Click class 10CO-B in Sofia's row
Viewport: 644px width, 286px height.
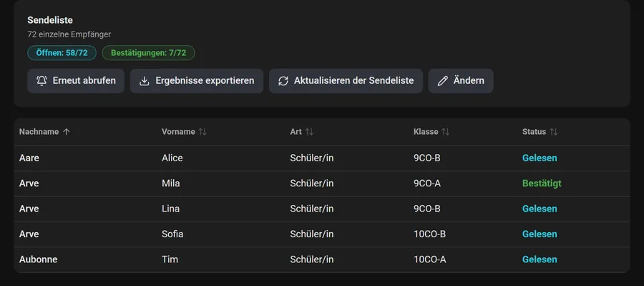429,234
